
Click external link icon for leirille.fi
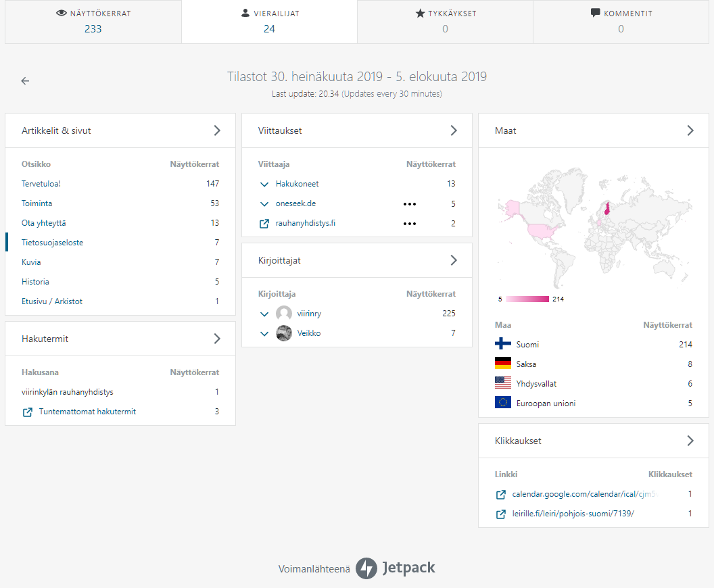pos(500,514)
